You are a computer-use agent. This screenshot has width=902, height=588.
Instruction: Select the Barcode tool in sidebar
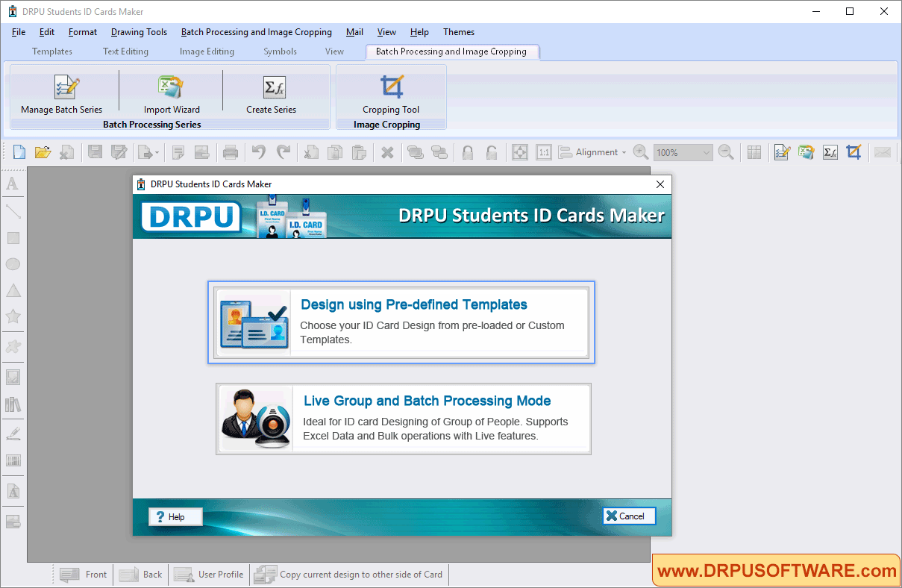point(13,460)
